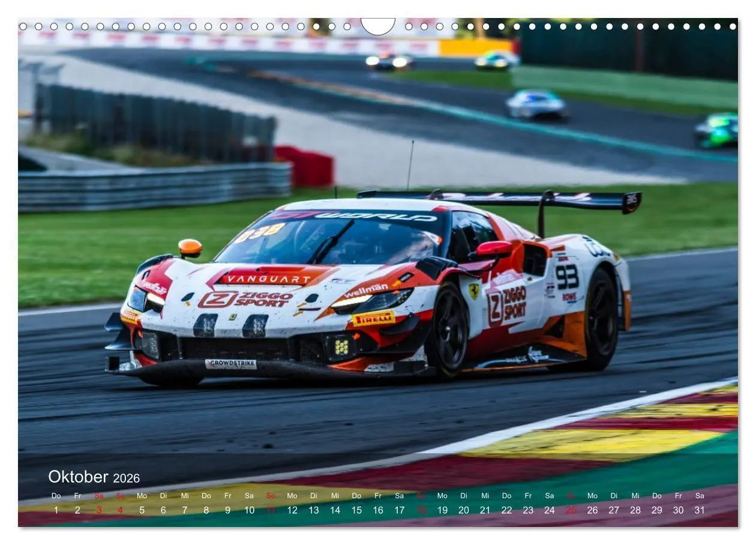Select date 5 in the calendar row
Screen dimensions: 756x545
click(x=142, y=510)
